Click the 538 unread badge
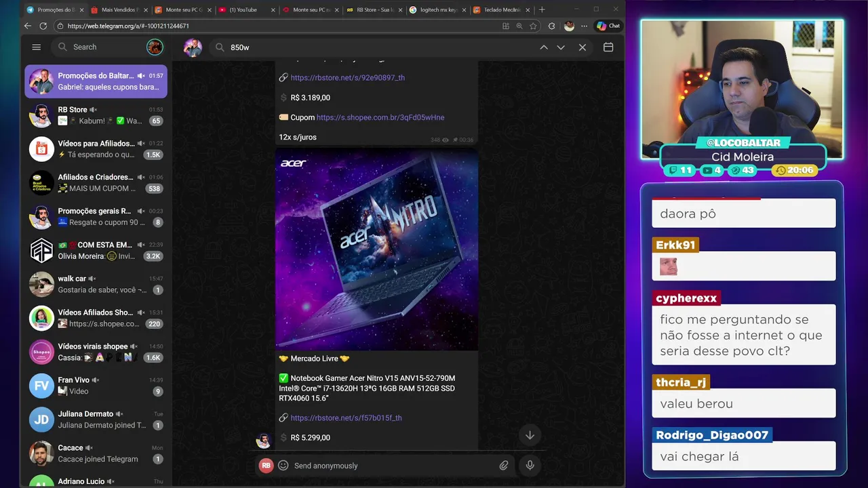This screenshot has width=868, height=488. pos(154,189)
